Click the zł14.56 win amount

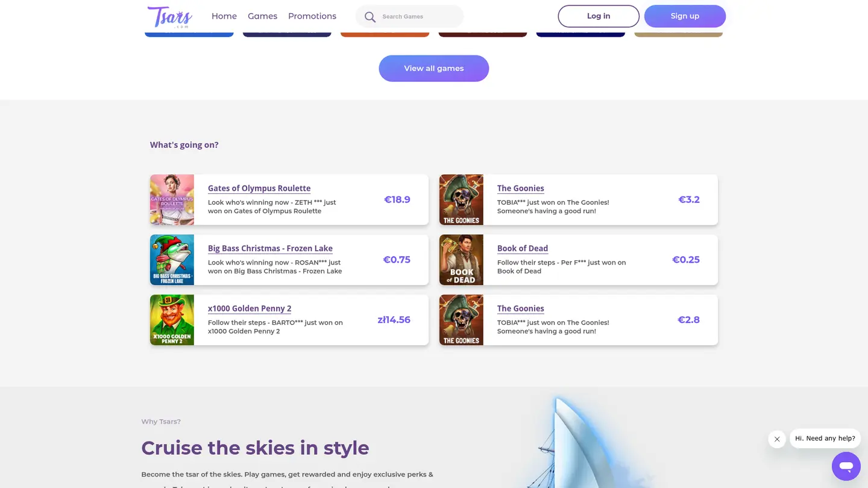click(394, 320)
